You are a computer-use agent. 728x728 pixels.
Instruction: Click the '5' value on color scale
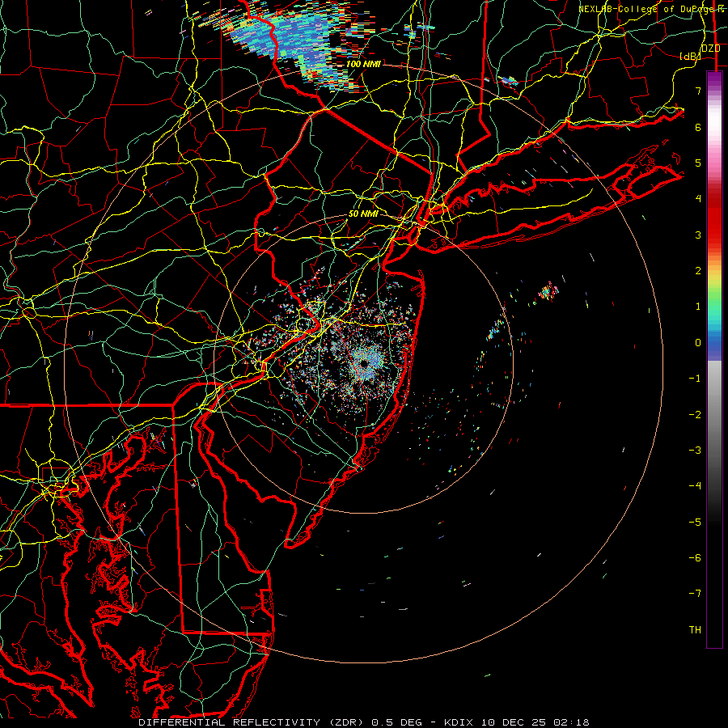coord(698,163)
